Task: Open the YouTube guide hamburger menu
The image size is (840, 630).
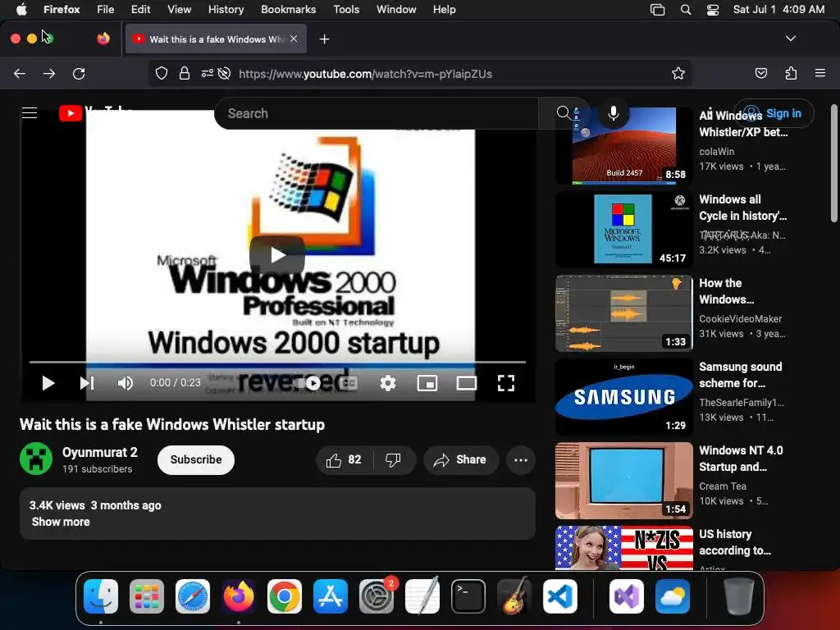Action: coord(30,113)
